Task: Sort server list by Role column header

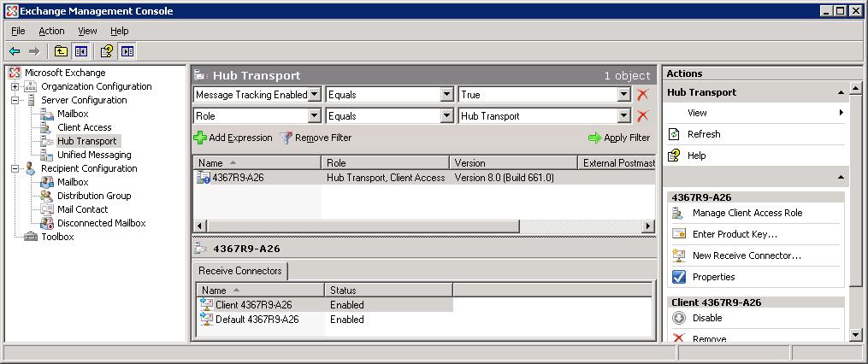Action: (x=386, y=163)
